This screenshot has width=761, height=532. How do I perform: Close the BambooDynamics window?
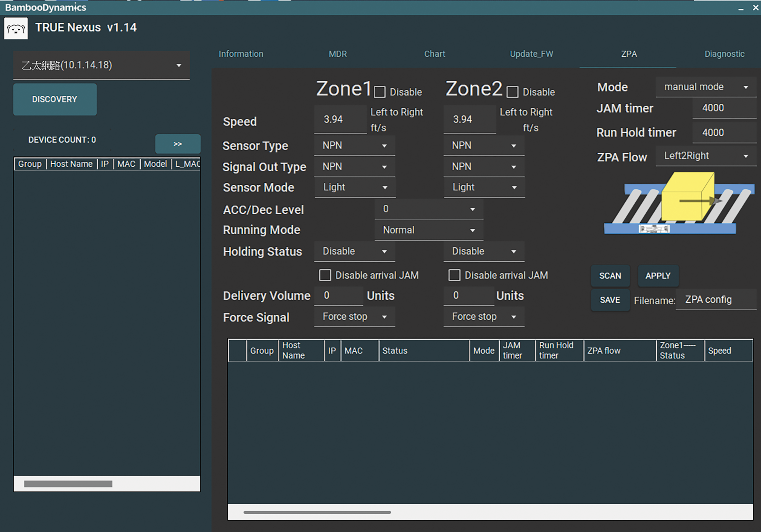coord(756,7)
